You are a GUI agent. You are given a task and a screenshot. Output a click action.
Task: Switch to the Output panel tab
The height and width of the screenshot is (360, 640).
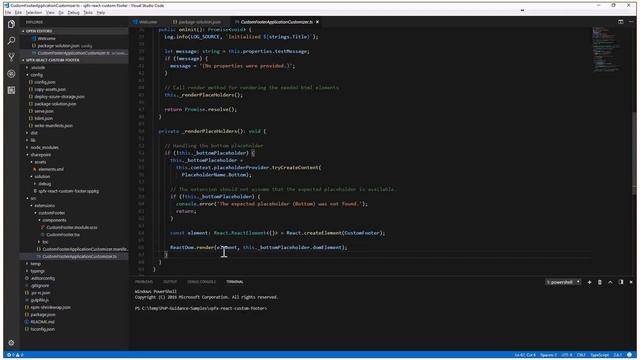click(x=170, y=282)
